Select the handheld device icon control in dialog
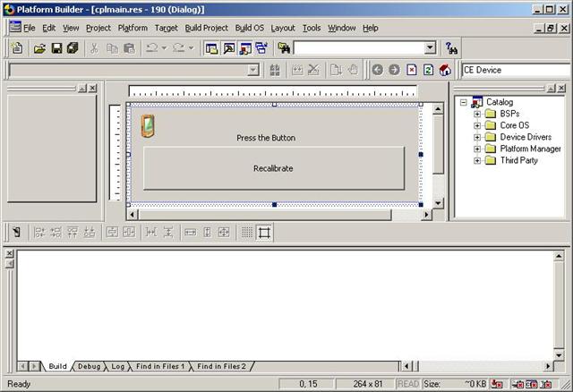The height and width of the screenshot is (392, 573). pyautogui.click(x=148, y=126)
